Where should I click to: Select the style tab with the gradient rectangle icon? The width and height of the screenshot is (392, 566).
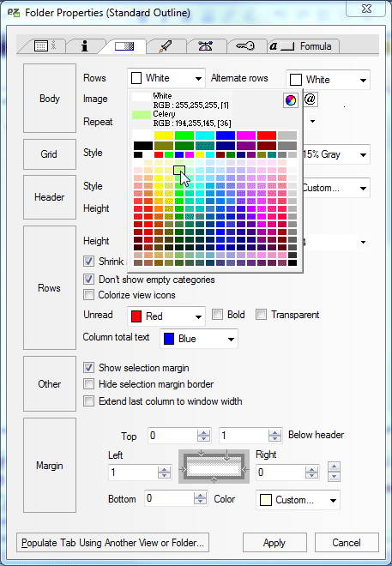pos(124,46)
